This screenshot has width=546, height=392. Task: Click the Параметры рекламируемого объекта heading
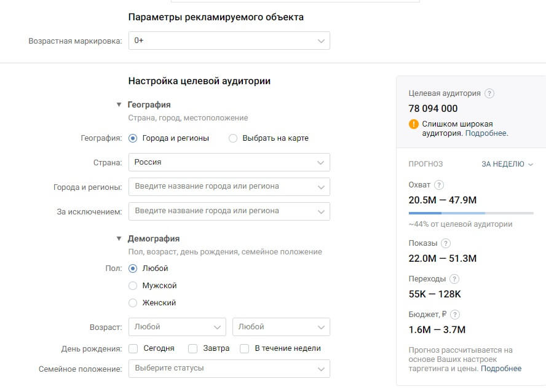coord(216,17)
